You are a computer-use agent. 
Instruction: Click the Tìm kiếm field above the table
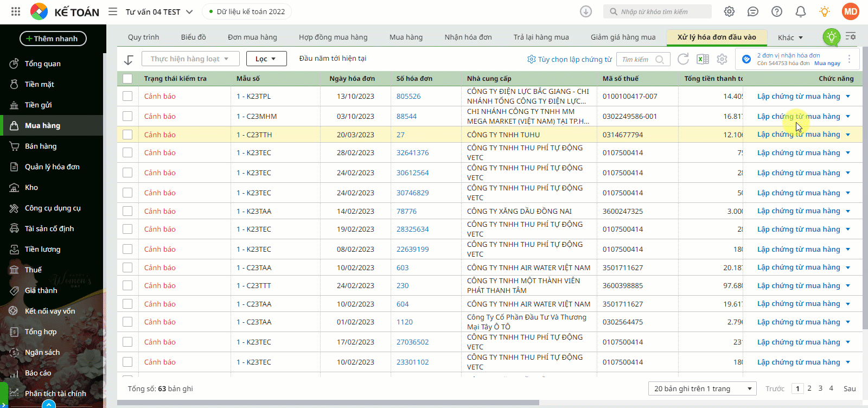pyautogui.click(x=643, y=59)
